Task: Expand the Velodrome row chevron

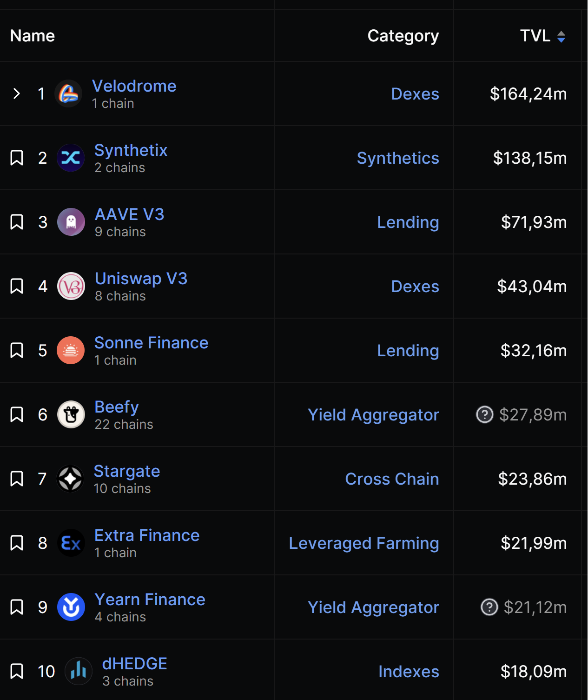Action: pyautogui.click(x=17, y=93)
